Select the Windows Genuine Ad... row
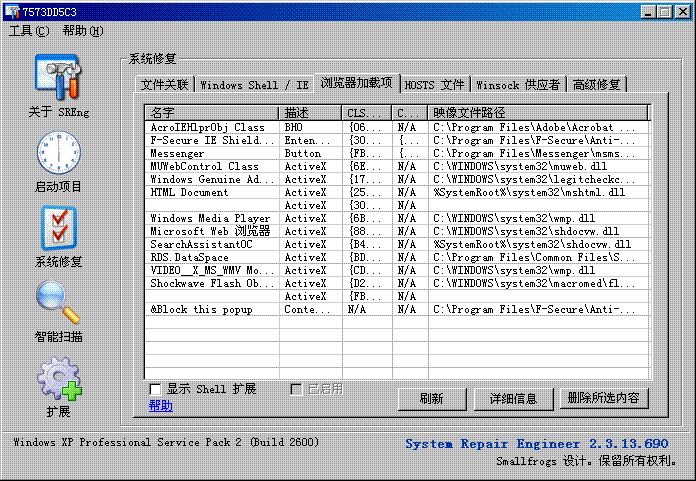Image resolution: width=696 pixels, height=481 pixels. tap(397, 179)
